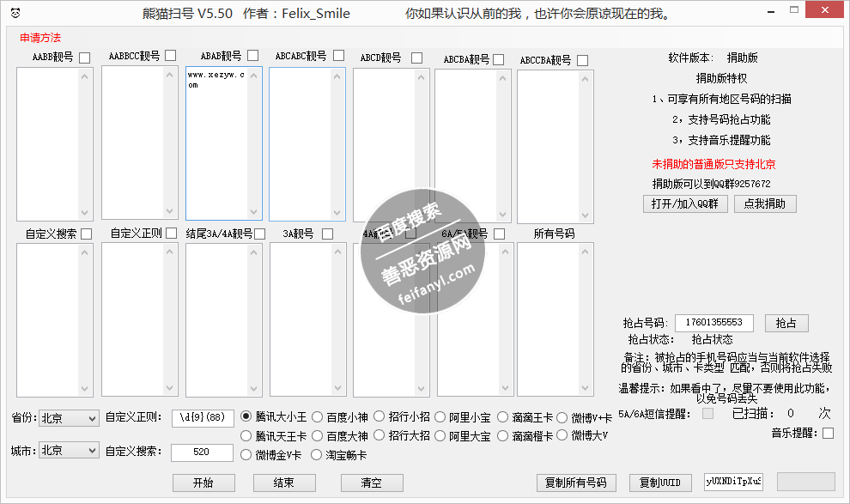Toggle the 音乐提醒 checkbox
Image resolution: width=850 pixels, height=504 pixels.
828,434
